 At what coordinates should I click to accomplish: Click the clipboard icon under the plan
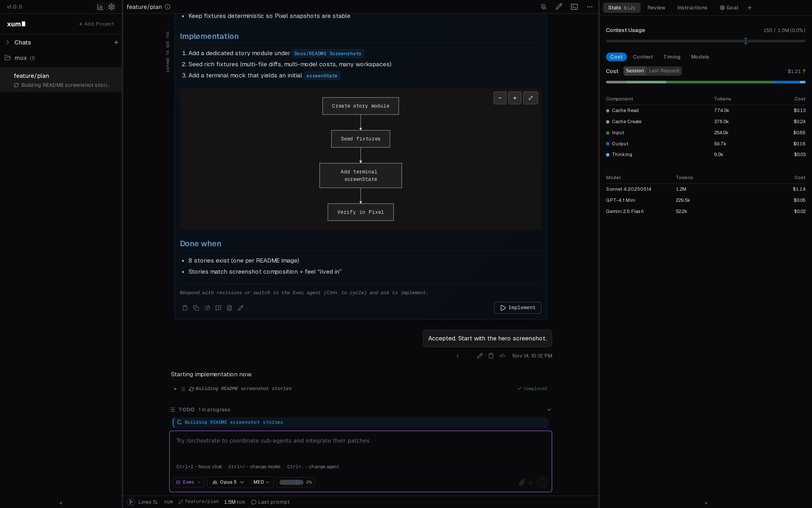[185, 308]
